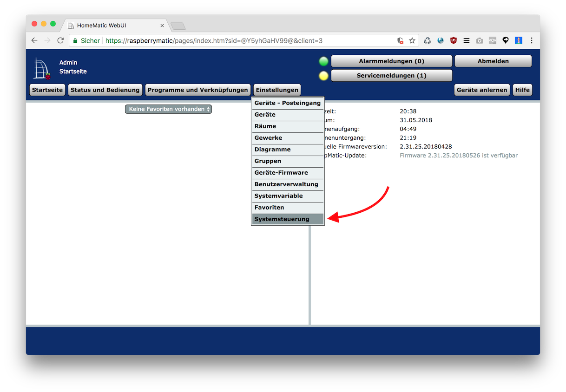Click the recycle arrows extension icon
Image resolution: width=566 pixels, height=392 pixels.
428,41
